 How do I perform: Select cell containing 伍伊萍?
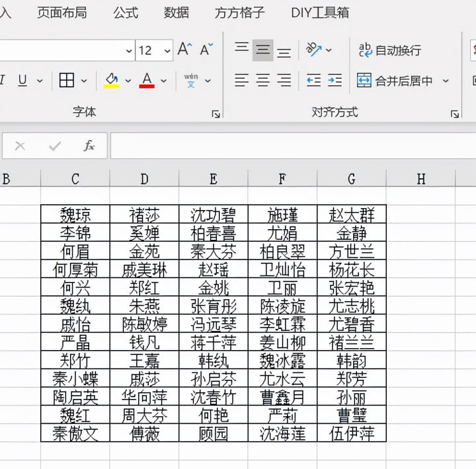click(352, 433)
